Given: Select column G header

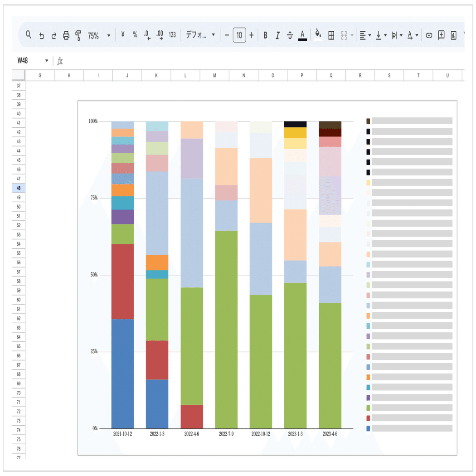Looking at the screenshot, I should click(40, 75).
